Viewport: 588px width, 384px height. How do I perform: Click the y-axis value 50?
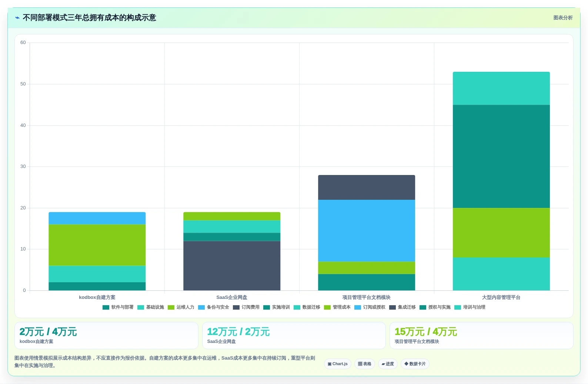23,84
